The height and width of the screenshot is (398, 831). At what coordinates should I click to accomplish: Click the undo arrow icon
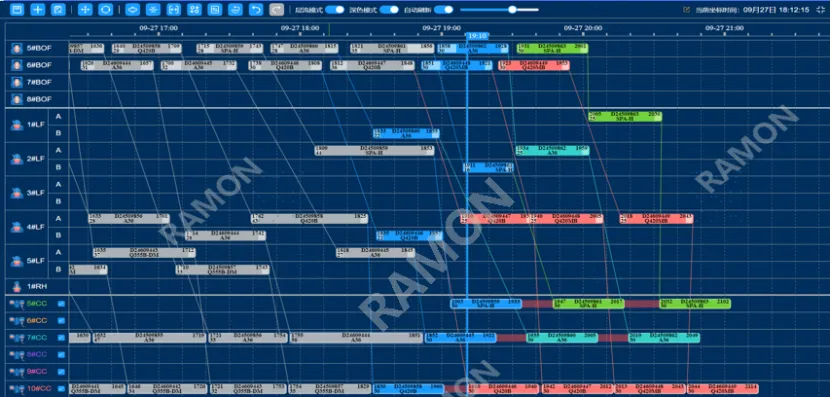pos(256,10)
